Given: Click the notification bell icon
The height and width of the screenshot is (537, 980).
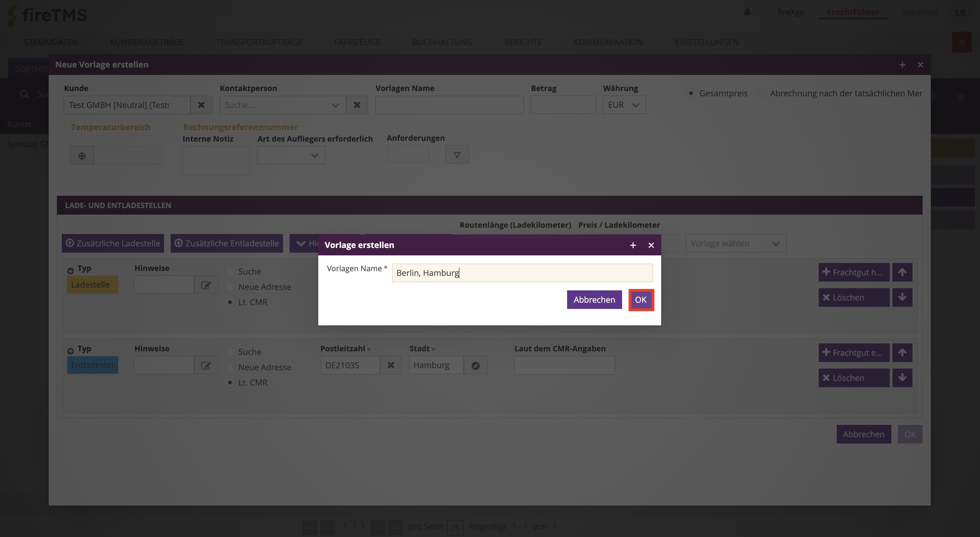Looking at the screenshot, I should (x=748, y=12).
